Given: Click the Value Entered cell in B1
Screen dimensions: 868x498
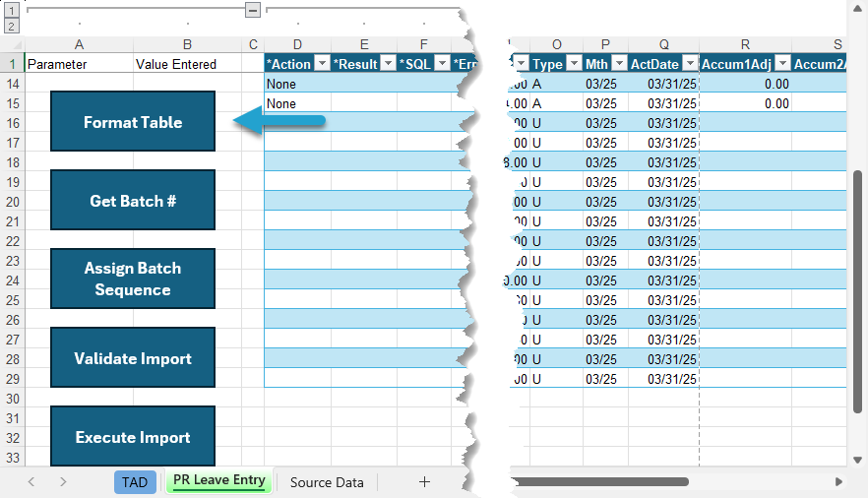Looking at the screenshot, I should point(187,64).
